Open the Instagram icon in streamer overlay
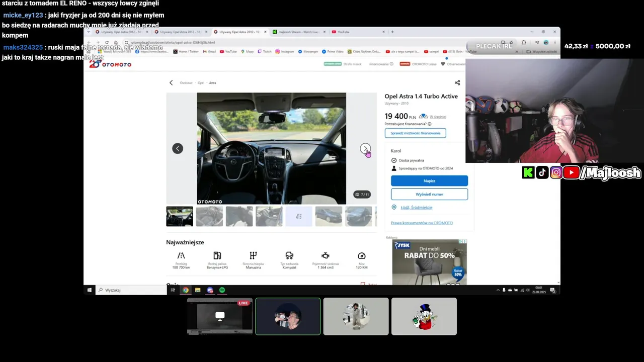Viewport: 644px width, 362px height. click(x=556, y=173)
